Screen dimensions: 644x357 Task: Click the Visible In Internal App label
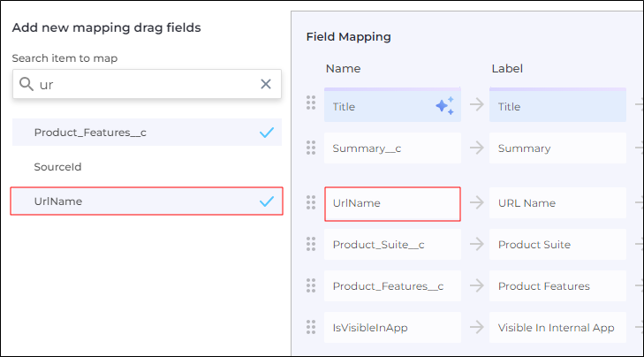tap(557, 328)
